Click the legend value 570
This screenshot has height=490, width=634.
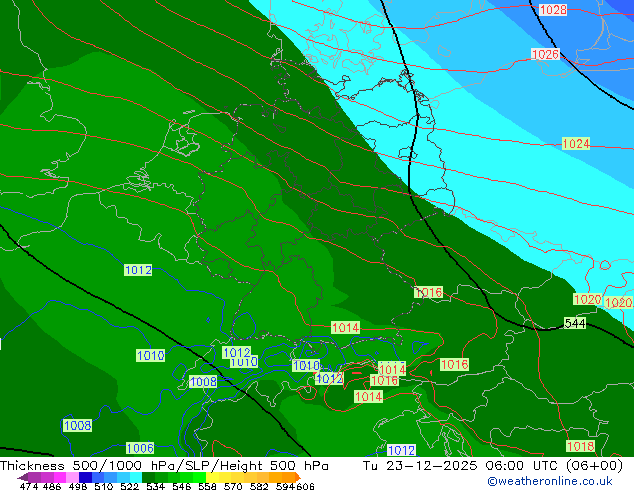click(233, 486)
